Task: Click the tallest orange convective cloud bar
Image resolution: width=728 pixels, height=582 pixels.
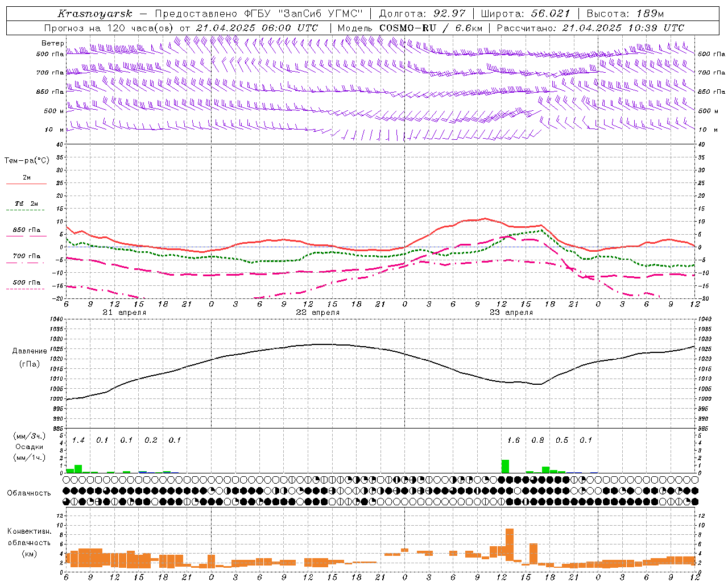Action: [510, 544]
